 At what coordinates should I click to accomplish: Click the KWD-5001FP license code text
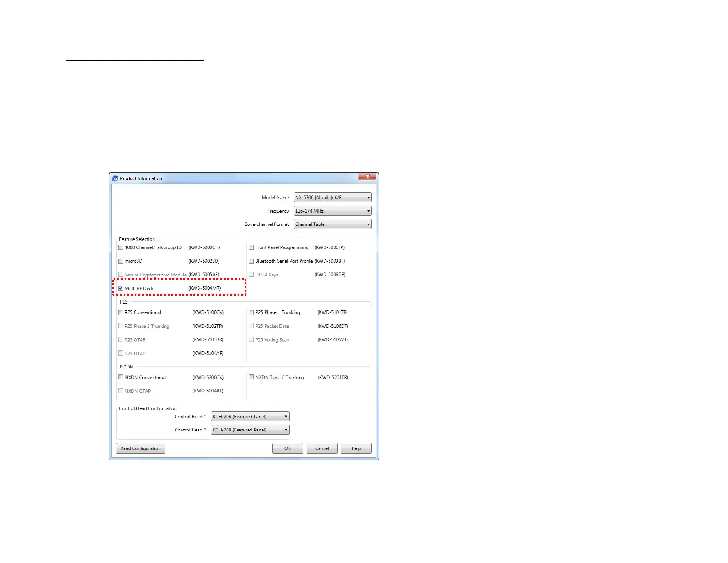[330, 247]
